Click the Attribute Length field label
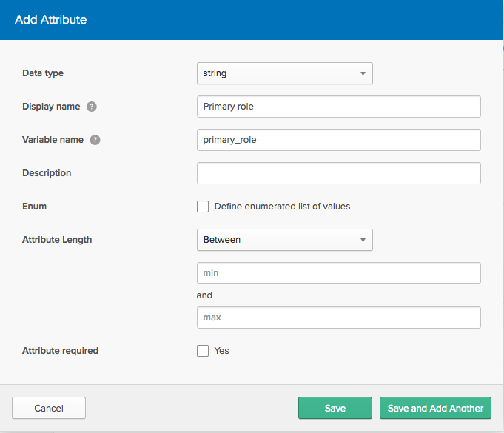This screenshot has height=433, width=504. coord(57,240)
